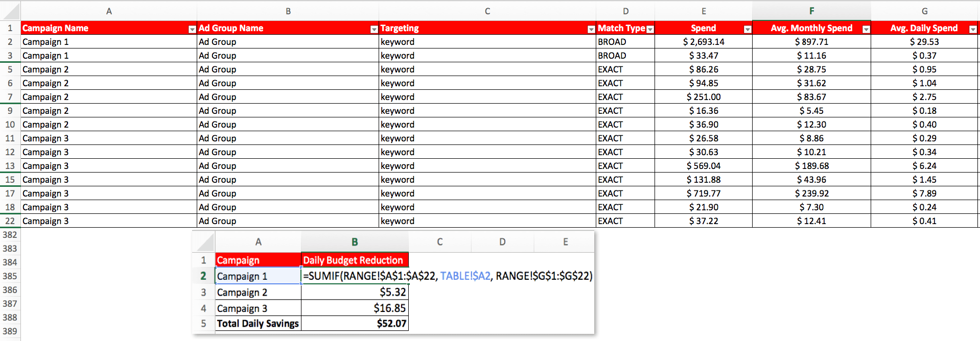Open the Targeting column filter dropdown
This screenshot has height=341, width=980.
pyautogui.click(x=591, y=30)
